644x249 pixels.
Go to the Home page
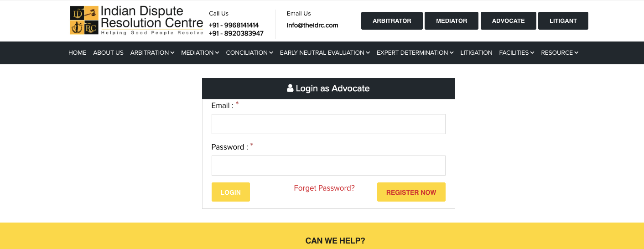77,53
